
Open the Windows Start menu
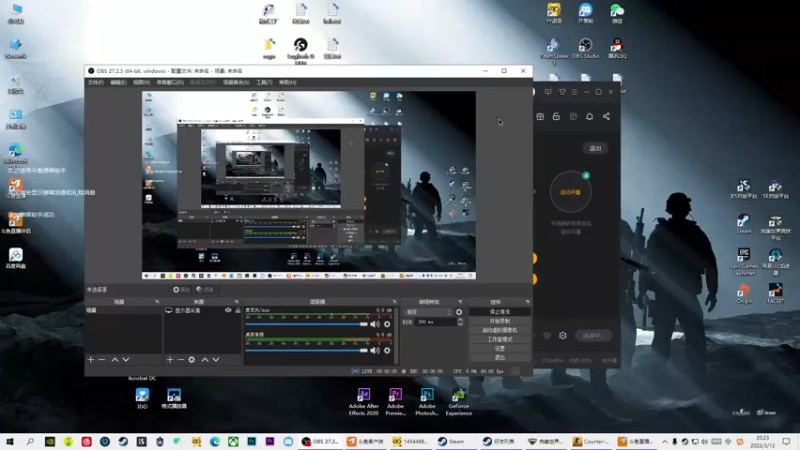(10, 442)
